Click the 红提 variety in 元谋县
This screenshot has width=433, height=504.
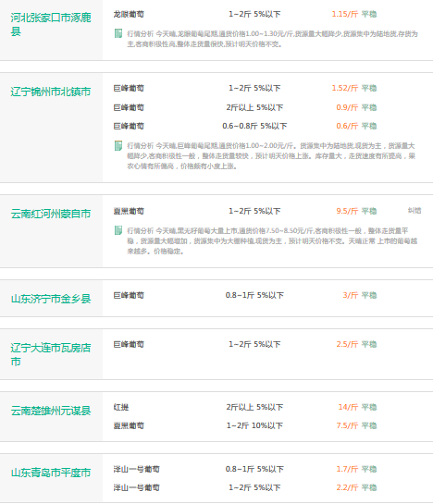121,407
